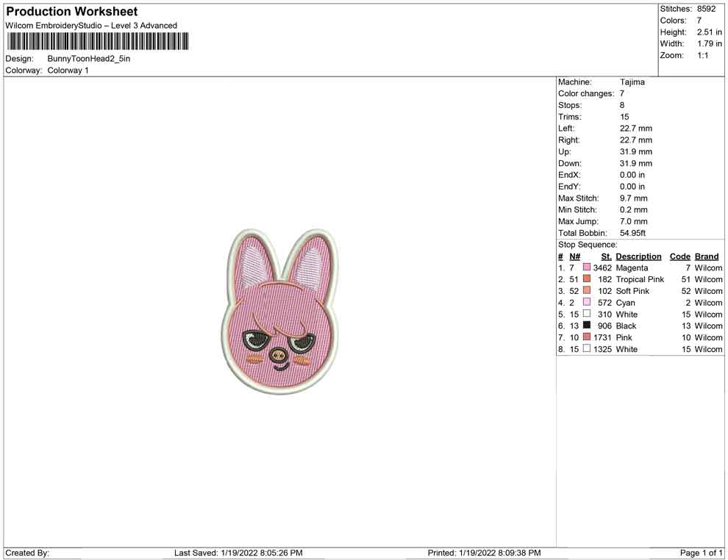
Task: Click the Code column header
Action: pos(679,256)
